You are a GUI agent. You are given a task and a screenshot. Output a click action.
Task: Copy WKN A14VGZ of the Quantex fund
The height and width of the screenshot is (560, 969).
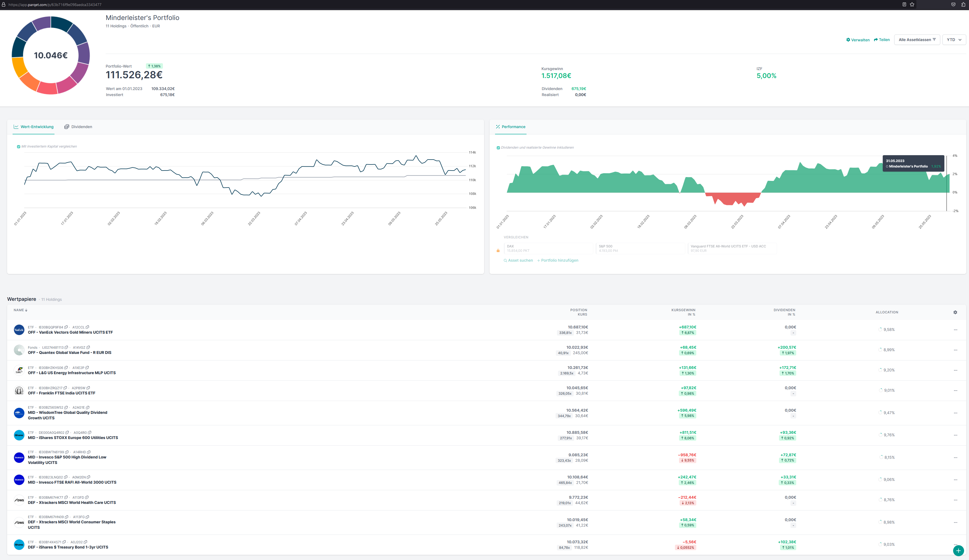pyautogui.click(x=88, y=347)
